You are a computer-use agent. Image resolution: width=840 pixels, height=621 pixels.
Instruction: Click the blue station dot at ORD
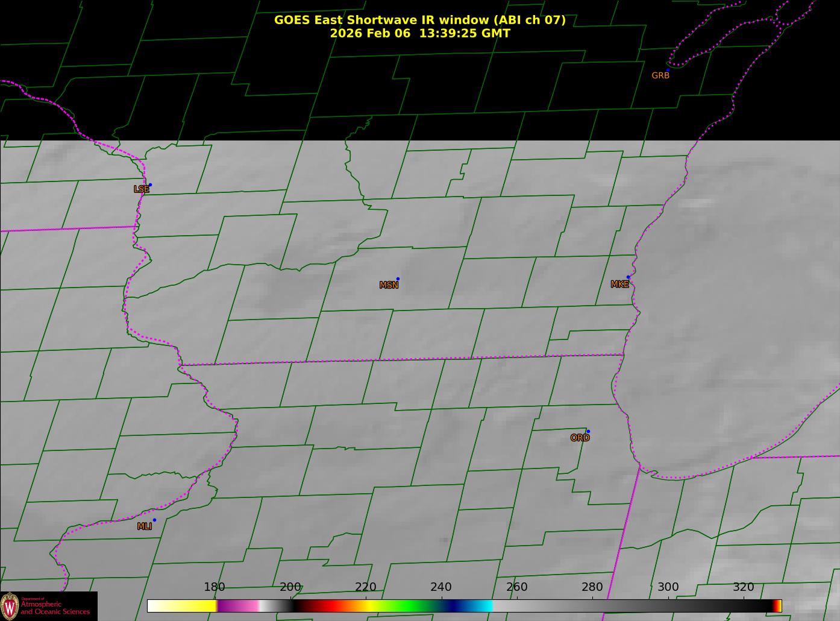tap(588, 431)
